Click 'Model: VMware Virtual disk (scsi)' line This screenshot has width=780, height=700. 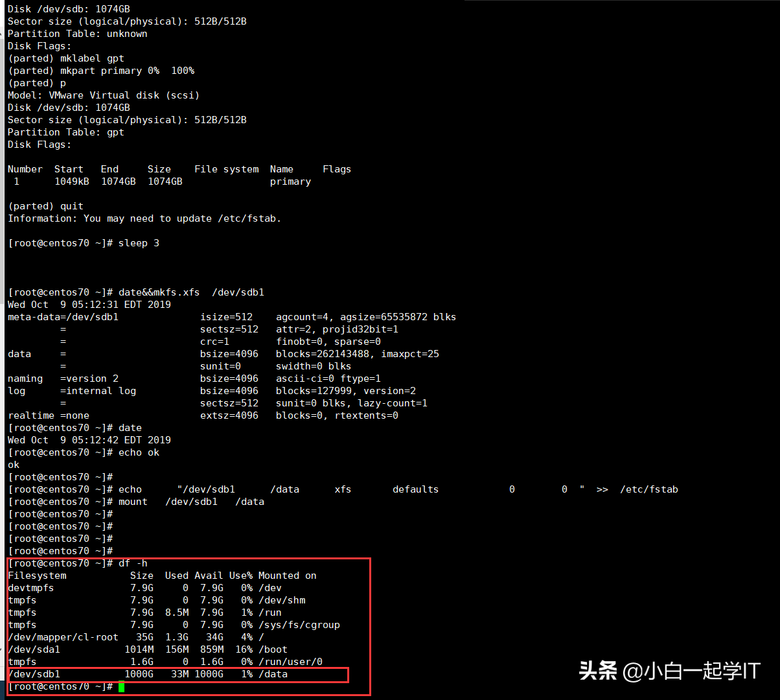[x=104, y=95]
